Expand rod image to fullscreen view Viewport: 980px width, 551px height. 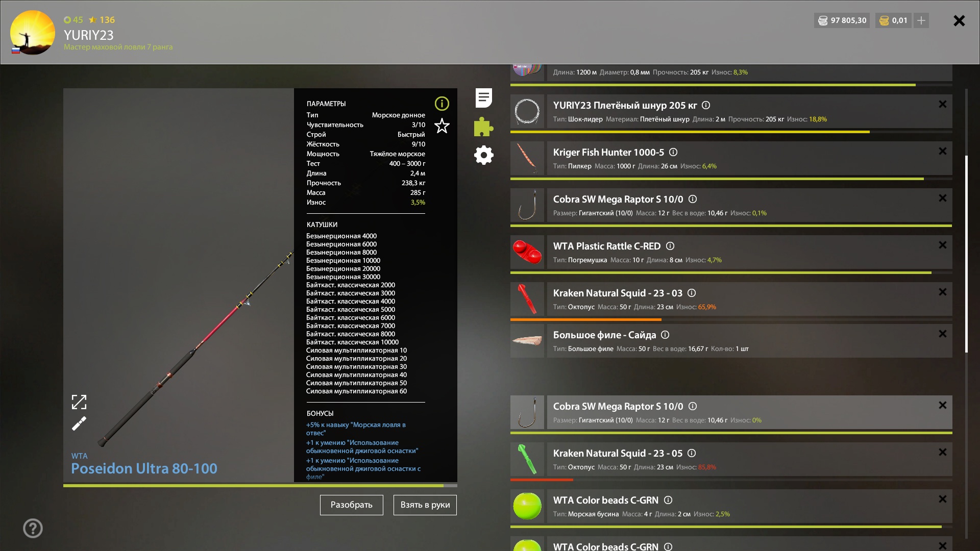point(79,402)
